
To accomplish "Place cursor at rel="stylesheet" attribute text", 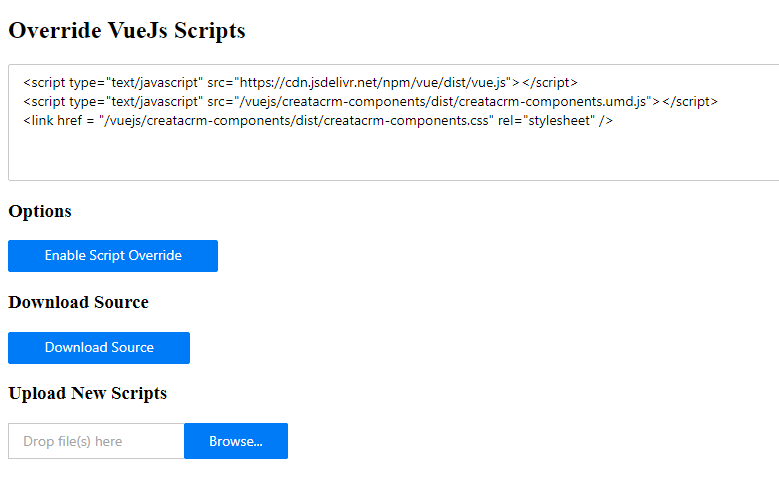I will point(546,121).
